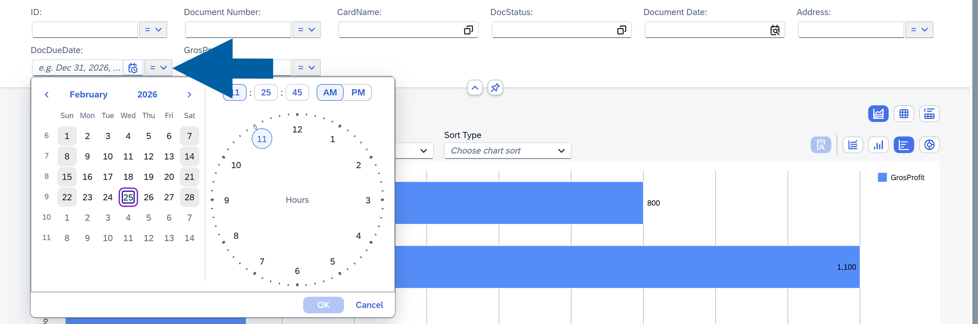Open the DocStatus value help icon
Screen dimensions: 980x324
point(621,30)
